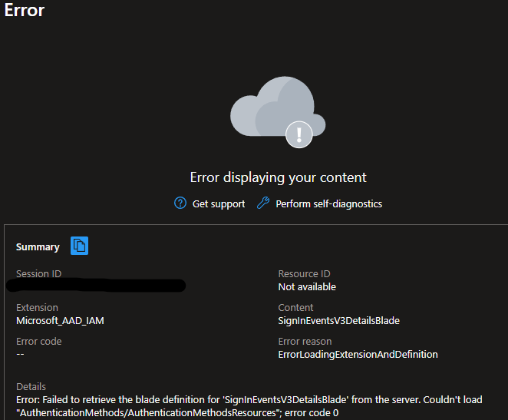Viewport: 508px width, 420px height.
Task: Click the cloud error warning illustration
Action: coord(278,112)
